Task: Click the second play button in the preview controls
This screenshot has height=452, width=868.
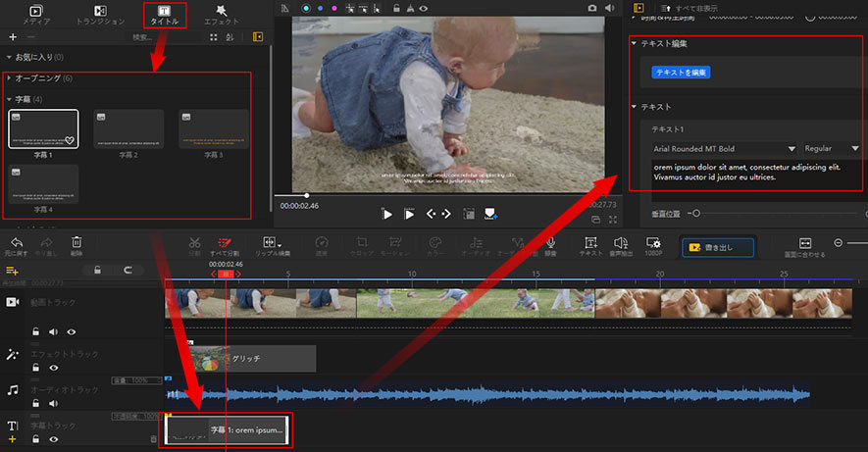Action: pyautogui.click(x=409, y=214)
